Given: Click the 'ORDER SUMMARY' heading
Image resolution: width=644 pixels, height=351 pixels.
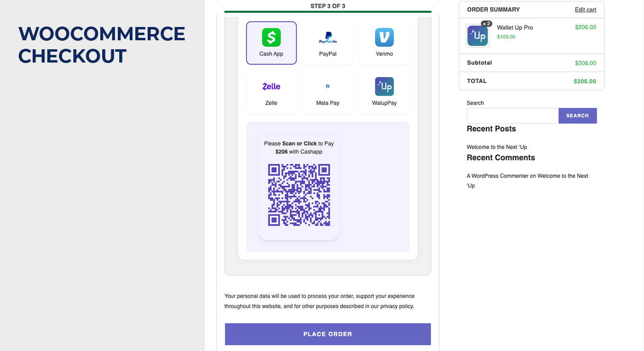Looking at the screenshot, I should coord(494,9).
